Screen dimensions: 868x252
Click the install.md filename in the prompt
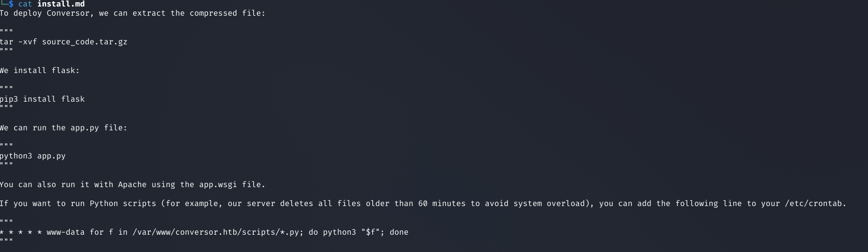[61, 4]
